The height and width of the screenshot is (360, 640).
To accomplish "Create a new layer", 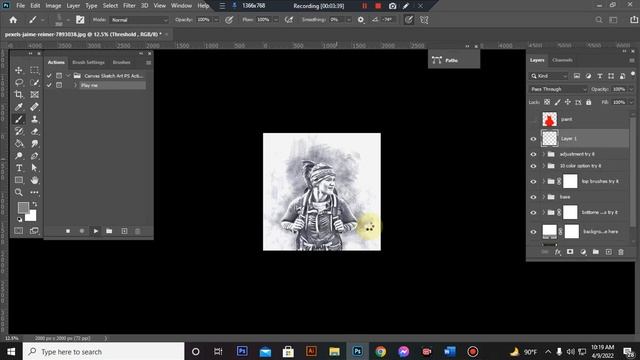I will point(609,252).
